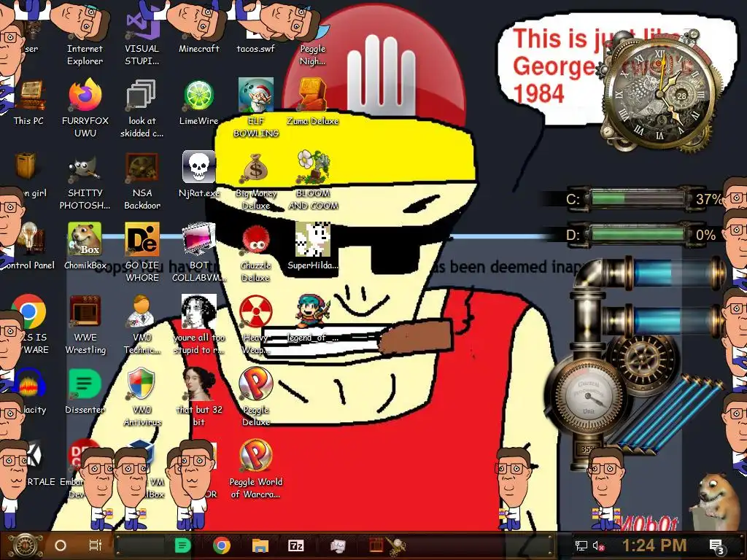Open the 'youre all too stupid' icon
This screenshot has width=747, height=560.
198,324
